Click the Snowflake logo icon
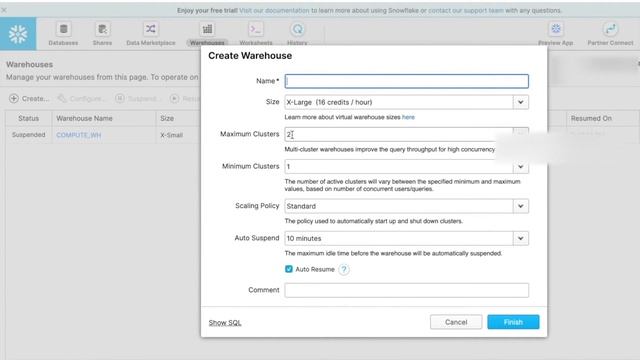This screenshot has height=360, width=640. [18, 34]
